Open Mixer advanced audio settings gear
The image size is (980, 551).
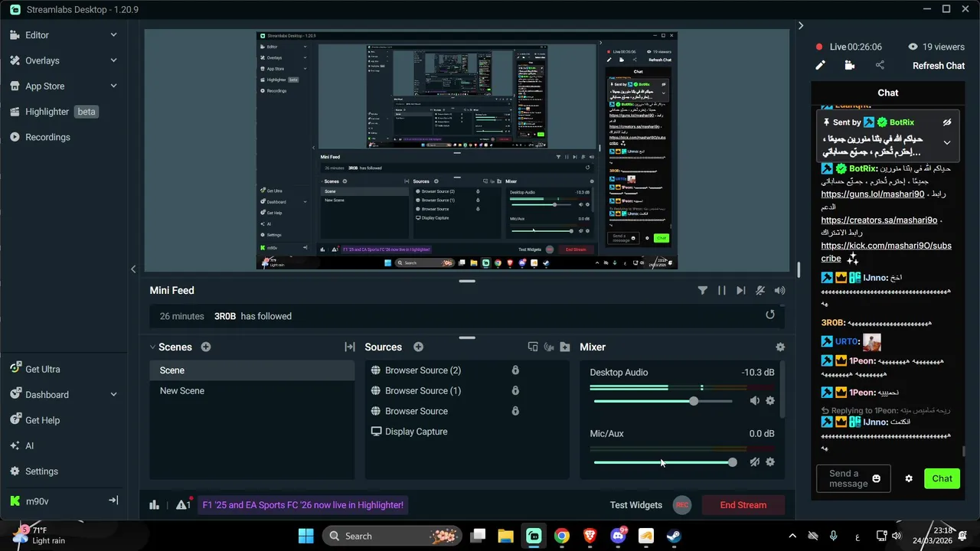click(x=780, y=347)
